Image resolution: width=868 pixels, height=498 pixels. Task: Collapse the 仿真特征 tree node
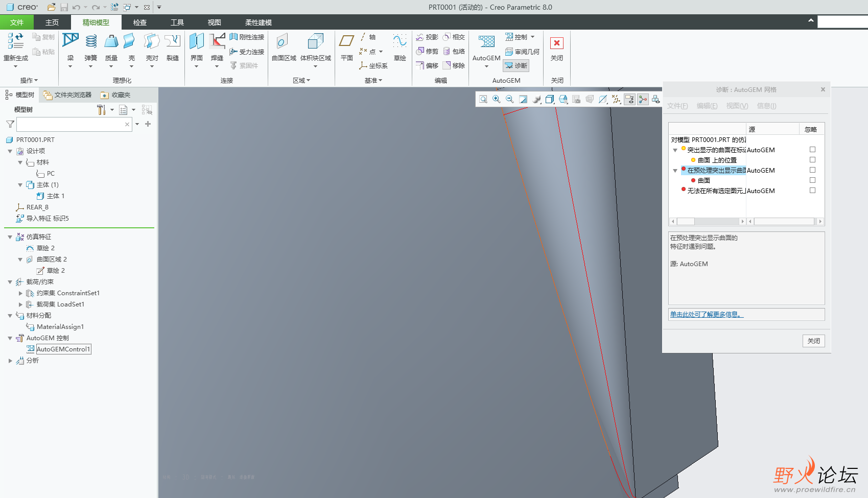coord(10,237)
